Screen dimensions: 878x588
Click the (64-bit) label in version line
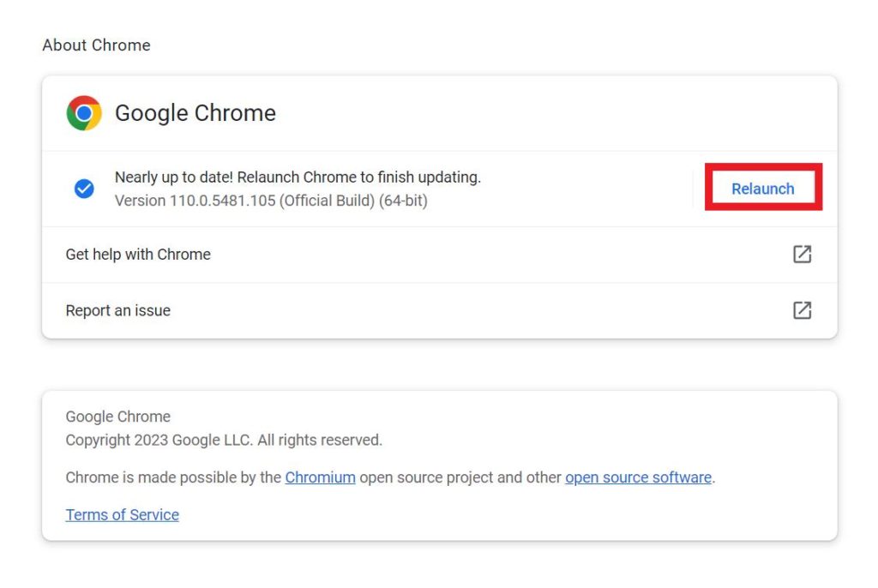click(403, 201)
